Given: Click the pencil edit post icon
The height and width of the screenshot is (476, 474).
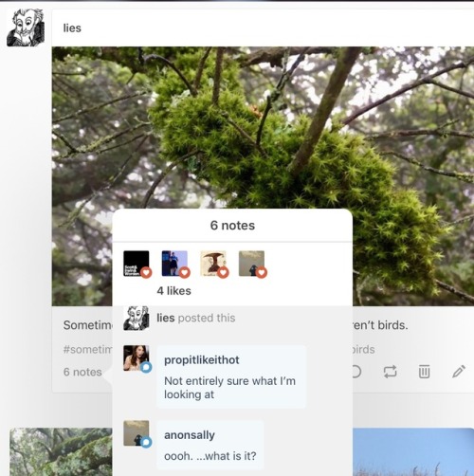Looking at the screenshot, I should (x=459, y=372).
